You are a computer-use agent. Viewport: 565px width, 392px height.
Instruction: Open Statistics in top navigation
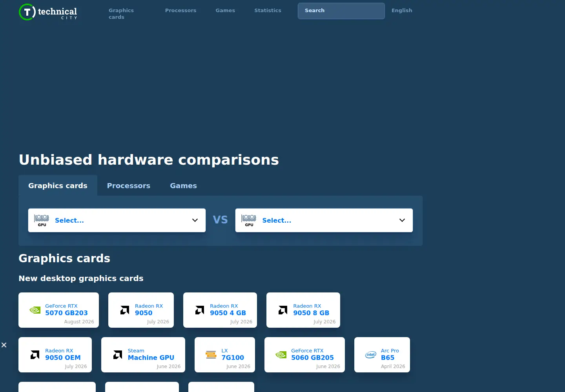[x=268, y=11]
